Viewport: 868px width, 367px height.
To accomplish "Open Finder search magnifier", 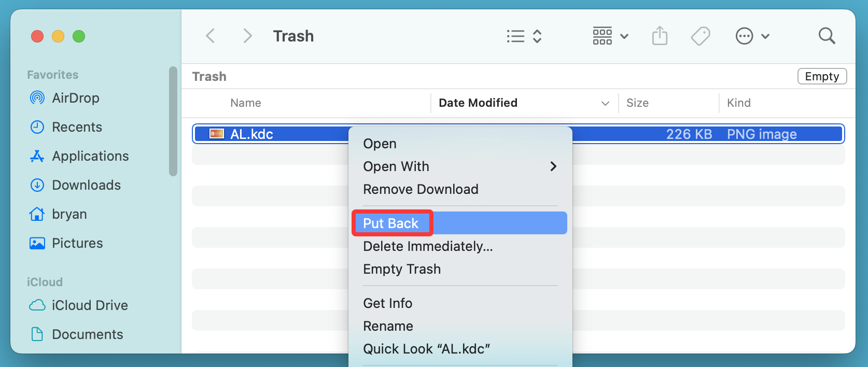I will pyautogui.click(x=827, y=36).
